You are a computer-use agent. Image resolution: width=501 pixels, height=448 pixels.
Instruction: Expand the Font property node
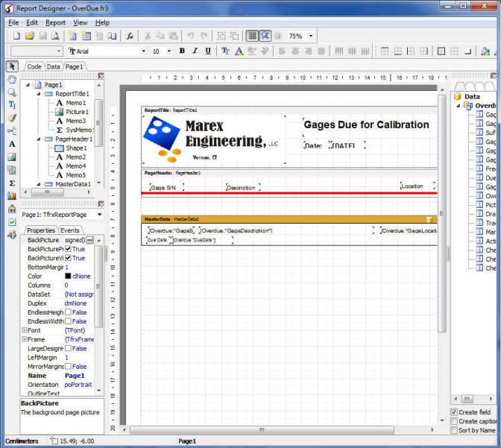tap(25, 330)
